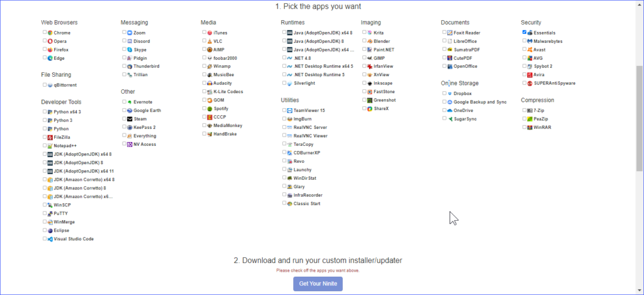The image size is (644, 295).
Task: Check the Paint.NET checkbox
Action: click(364, 49)
